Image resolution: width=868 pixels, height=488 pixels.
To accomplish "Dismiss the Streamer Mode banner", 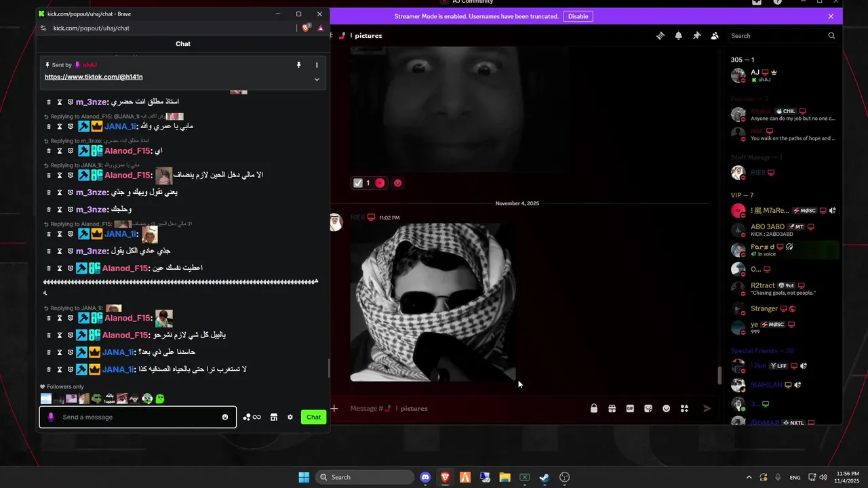I will pos(831,16).
